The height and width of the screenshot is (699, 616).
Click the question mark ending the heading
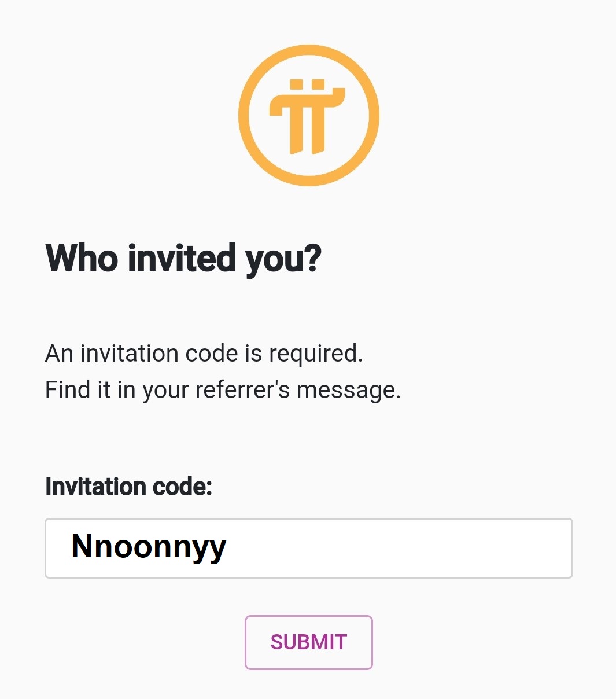311,258
